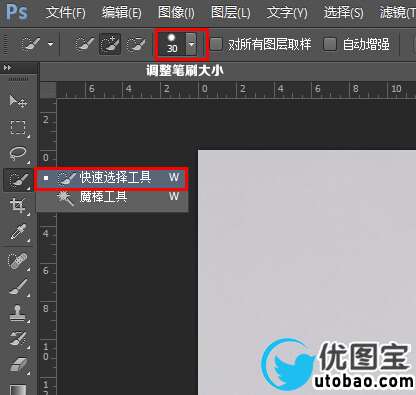The width and height of the screenshot is (416, 395).
Task: Open the brush size 30 picker dropdown
Action: (191, 44)
